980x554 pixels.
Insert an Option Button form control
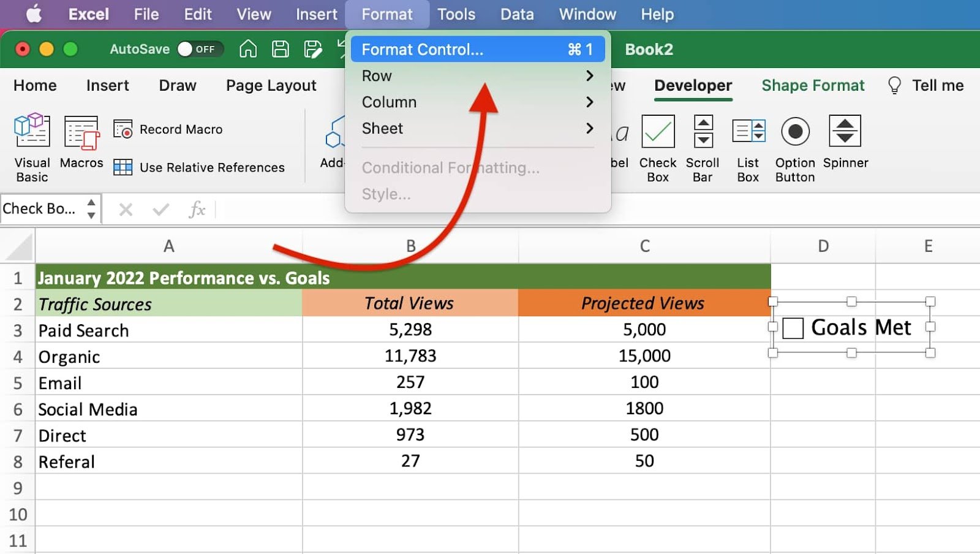[795, 131]
